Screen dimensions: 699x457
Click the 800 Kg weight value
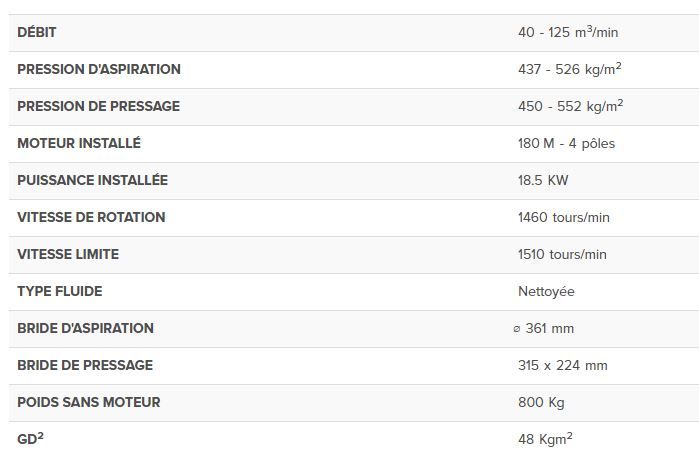pos(541,403)
